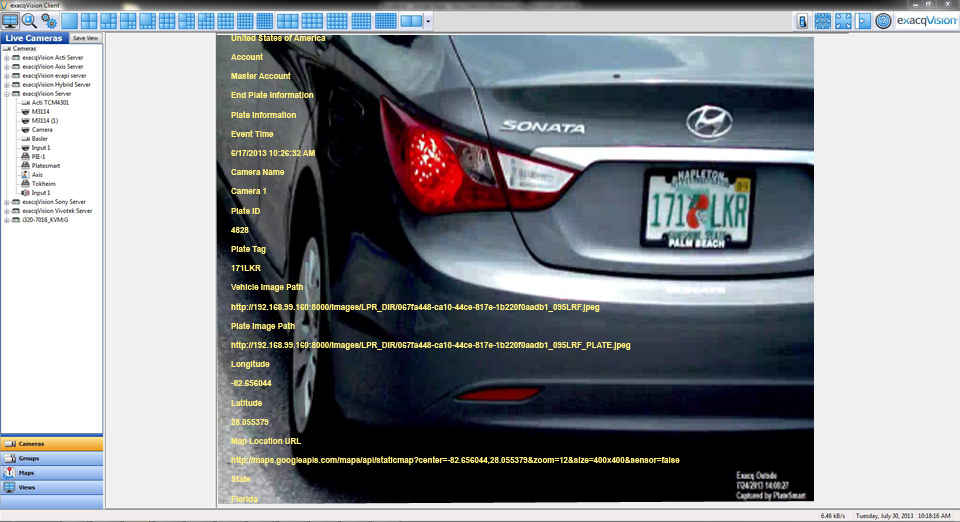Collapse the exacqVision Server tree node
Image resolution: width=960 pixels, height=522 pixels.
6,94
